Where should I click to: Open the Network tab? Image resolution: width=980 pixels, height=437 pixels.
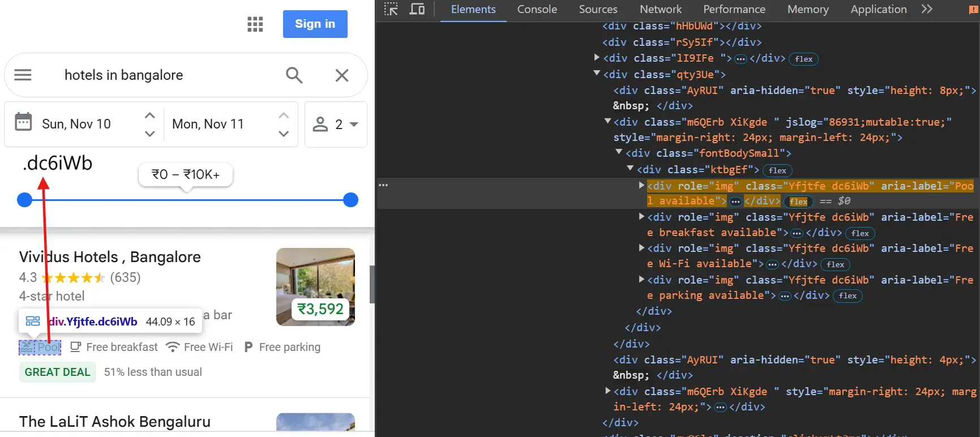click(x=660, y=10)
